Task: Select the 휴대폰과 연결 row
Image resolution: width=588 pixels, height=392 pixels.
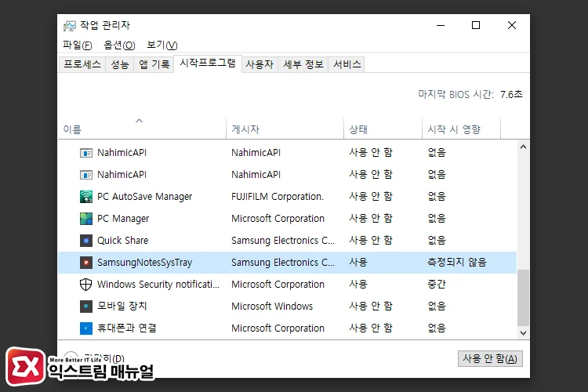Action: click(287, 328)
